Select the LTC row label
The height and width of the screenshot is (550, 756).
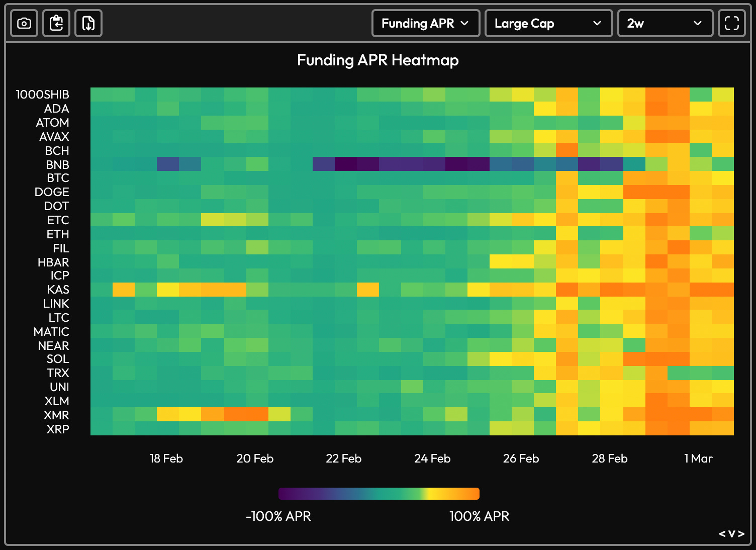click(59, 318)
